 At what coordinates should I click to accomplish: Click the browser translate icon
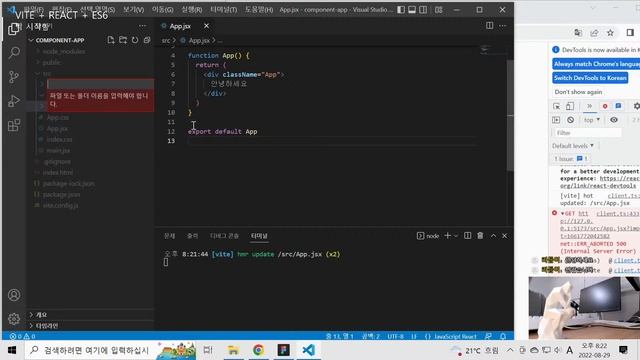coord(578,33)
